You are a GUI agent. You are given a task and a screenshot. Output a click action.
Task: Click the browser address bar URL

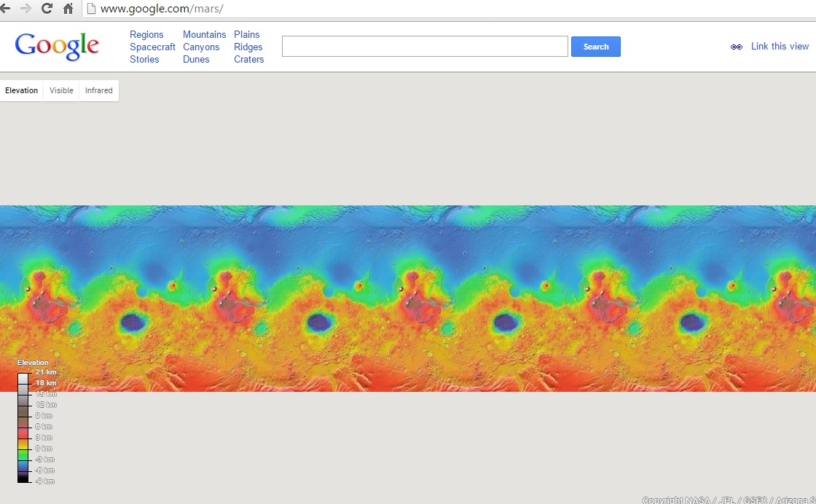point(162,9)
